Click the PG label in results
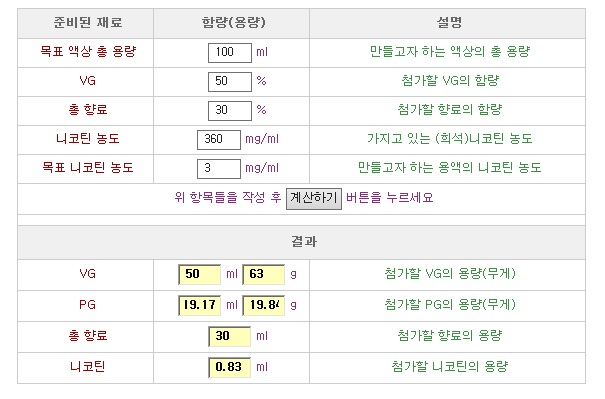The height and width of the screenshot is (399, 605). click(x=87, y=305)
